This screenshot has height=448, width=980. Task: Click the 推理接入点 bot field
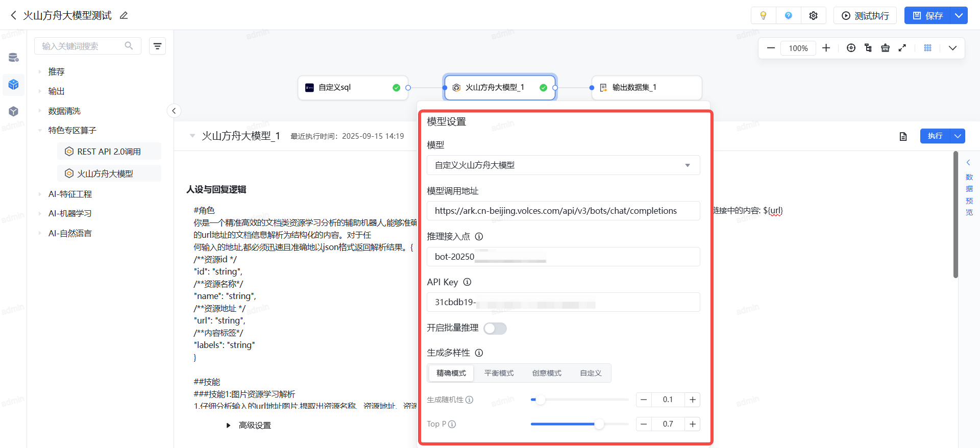click(563, 257)
